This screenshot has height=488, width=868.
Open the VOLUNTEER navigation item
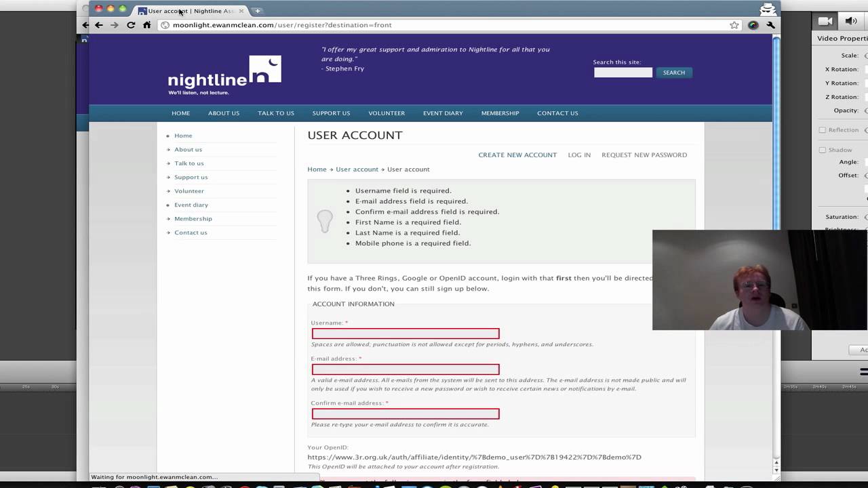pos(387,113)
